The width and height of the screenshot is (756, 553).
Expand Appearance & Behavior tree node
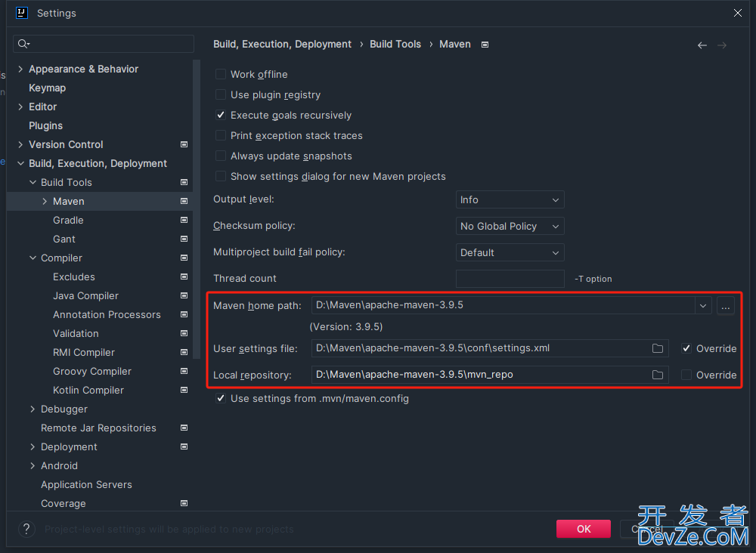20,69
